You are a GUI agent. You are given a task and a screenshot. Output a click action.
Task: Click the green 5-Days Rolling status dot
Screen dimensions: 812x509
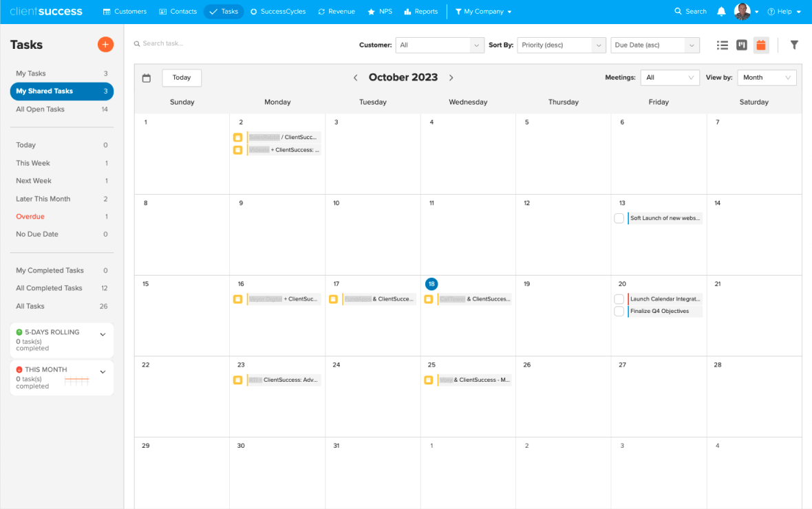[19, 332]
